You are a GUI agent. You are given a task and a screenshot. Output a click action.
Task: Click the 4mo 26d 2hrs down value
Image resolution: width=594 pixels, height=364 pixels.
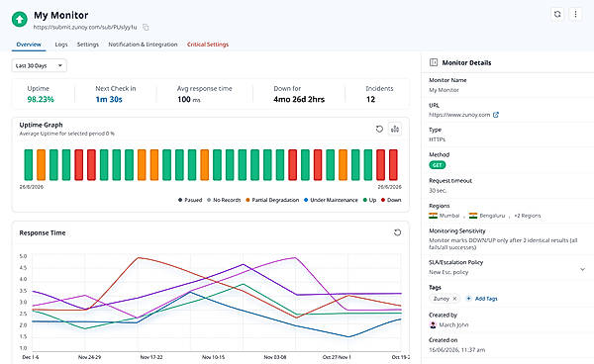point(299,99)
